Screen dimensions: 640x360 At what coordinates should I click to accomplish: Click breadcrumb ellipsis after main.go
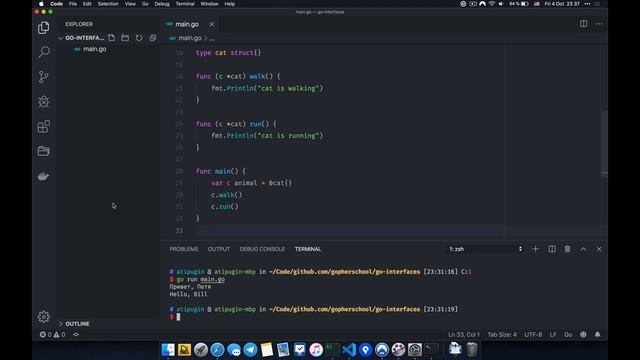212,38
